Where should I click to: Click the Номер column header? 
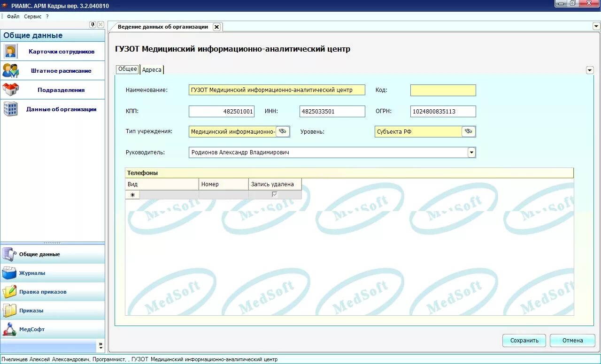(223, 184)
